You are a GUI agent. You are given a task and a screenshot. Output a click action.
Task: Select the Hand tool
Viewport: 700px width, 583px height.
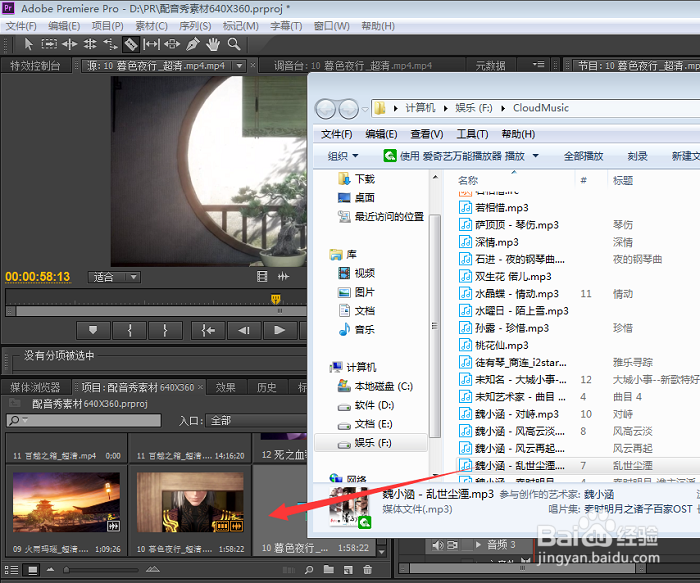(x=213, y=44)
